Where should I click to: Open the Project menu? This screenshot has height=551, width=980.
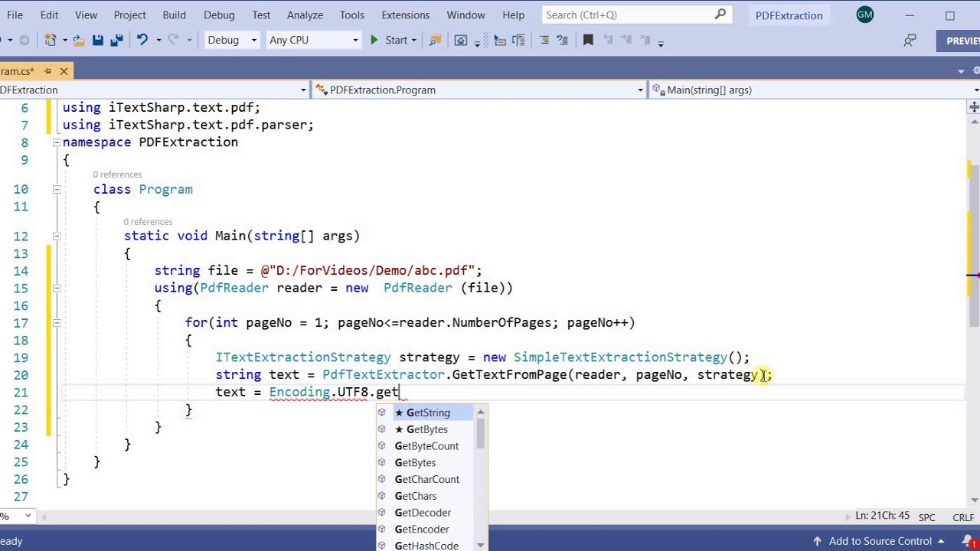[x=129, y=15]
